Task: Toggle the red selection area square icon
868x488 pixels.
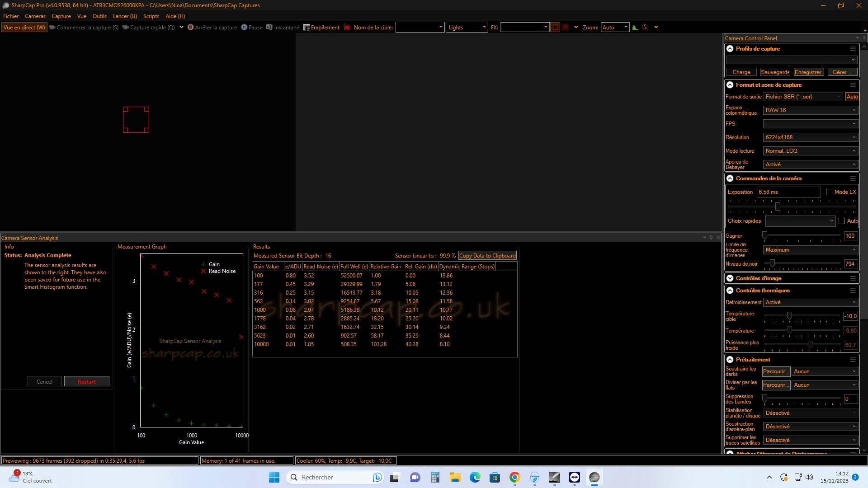Action: (x=555, y=28)
